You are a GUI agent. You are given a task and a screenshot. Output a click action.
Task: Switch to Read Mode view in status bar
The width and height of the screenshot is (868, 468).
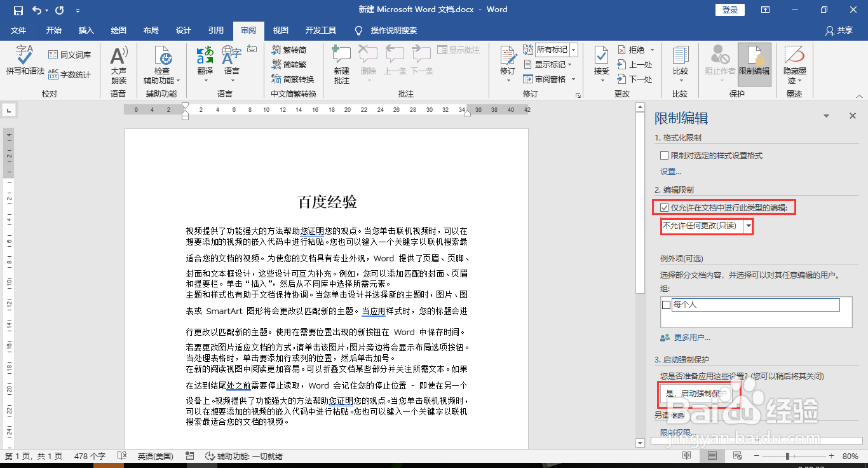coord(686,456)
